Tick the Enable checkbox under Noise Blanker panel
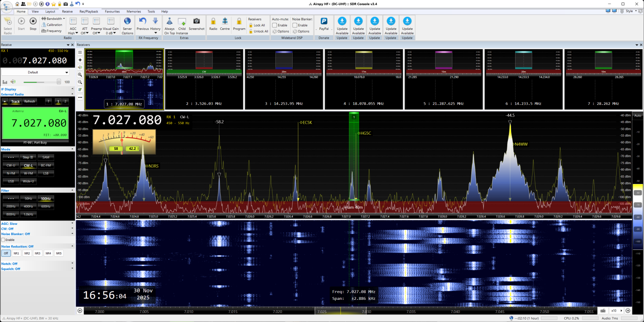Image resolution: width=644 pixels, height=322 pixels. 3,240
